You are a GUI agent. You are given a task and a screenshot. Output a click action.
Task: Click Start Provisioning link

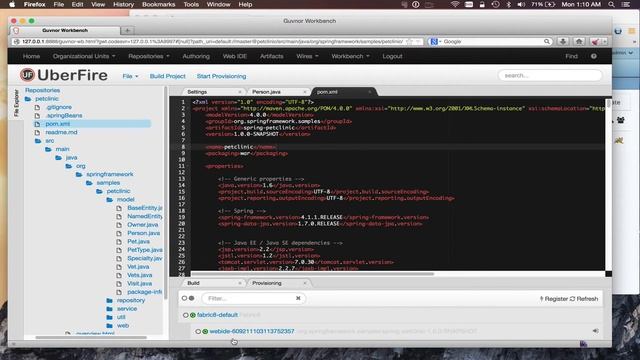[221, 76]
